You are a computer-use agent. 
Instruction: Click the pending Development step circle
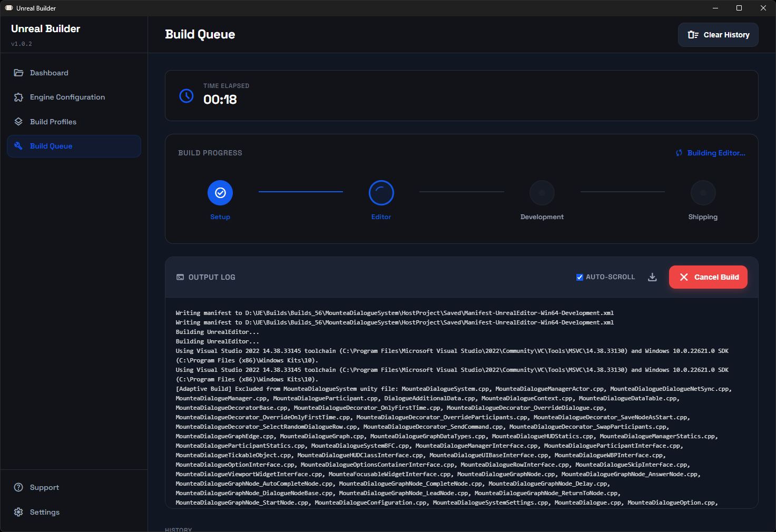click(x=542, y=193)
